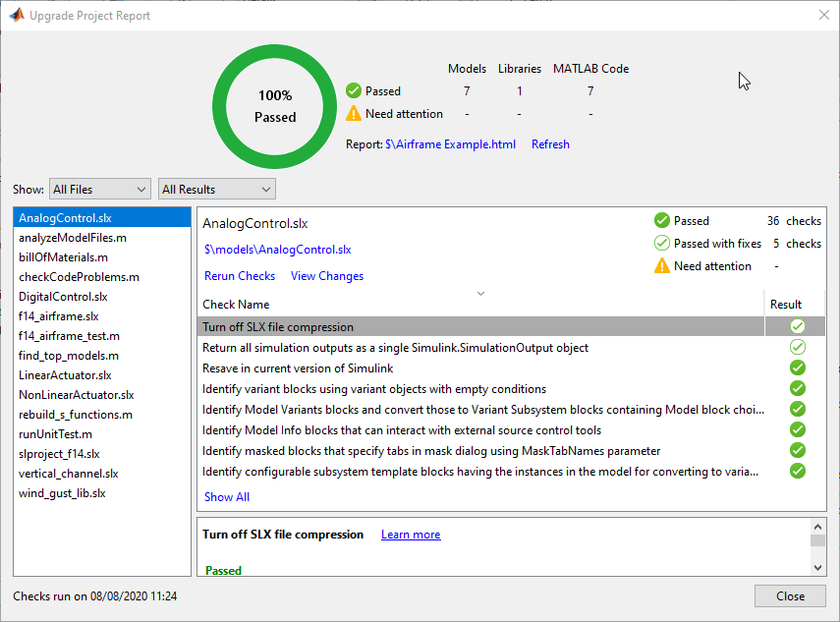Click result icon for Return all simulation outputs
The height and width of the screenshot is (622, 840).
pos(797,347)
